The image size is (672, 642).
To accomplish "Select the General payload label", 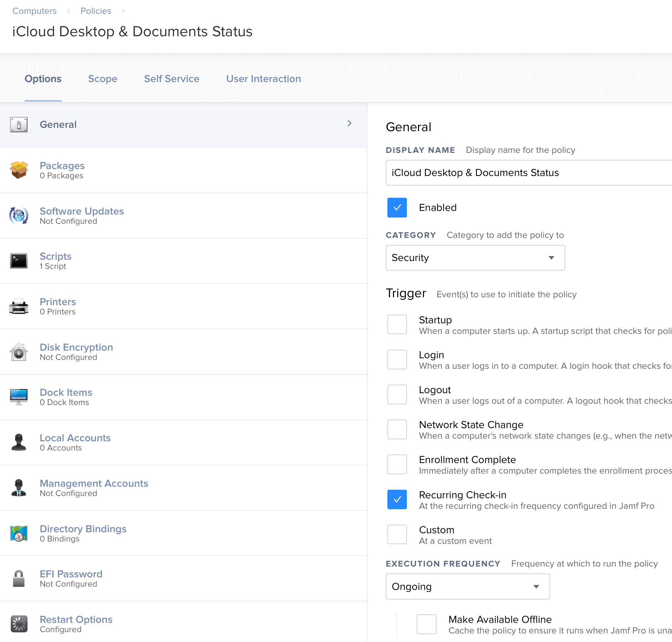I will (x=58, y=125).
